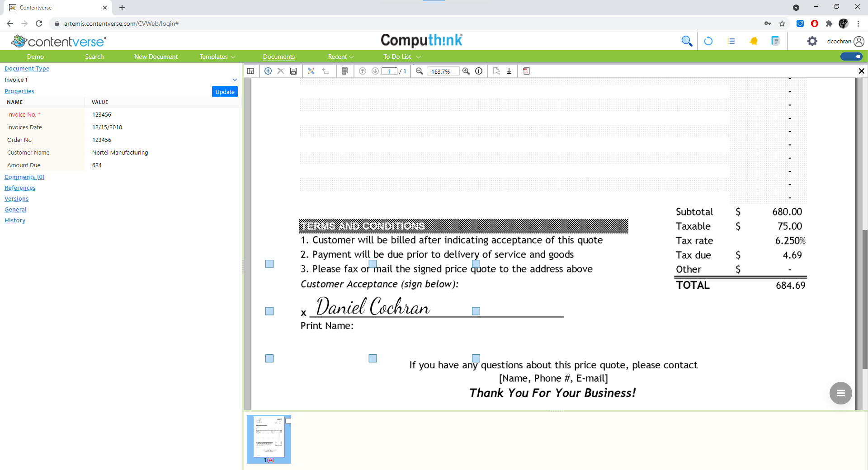This screenshot has height=470, width=868.
Task: Click the share document icon
Action: click(x=496, y=71)
